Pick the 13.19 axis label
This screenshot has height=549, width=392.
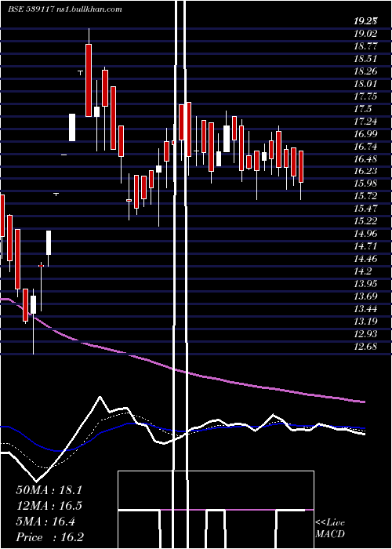pyautogui.click(x=365, y=322)
